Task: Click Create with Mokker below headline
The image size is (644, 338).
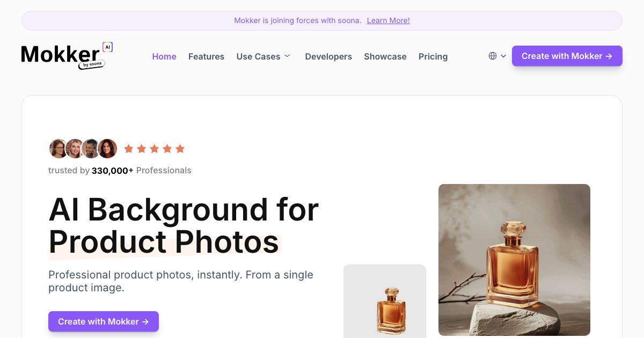Action: pyautogui.click(x=104, y=321)
